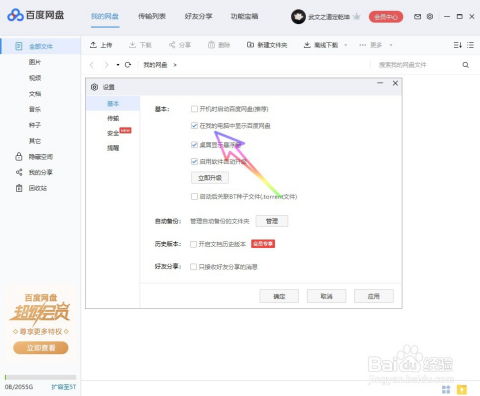
Task: Expand the chevron after 我的网盘 breadcrumb
Action: click(175, 65)
